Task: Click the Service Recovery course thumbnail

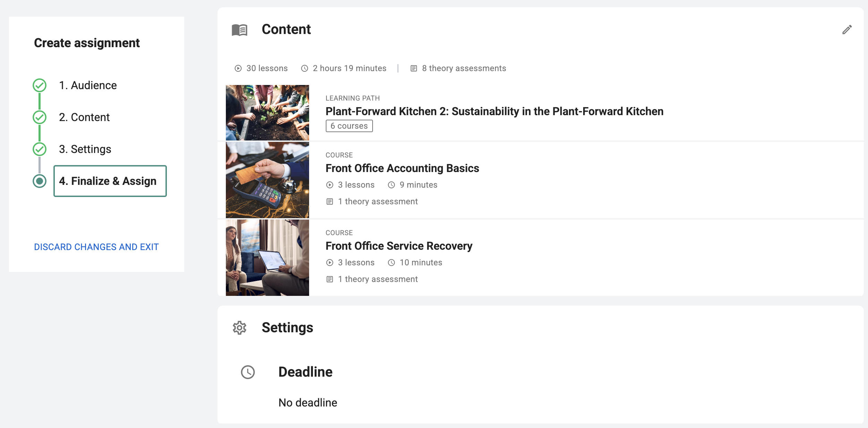Action: 267,258
